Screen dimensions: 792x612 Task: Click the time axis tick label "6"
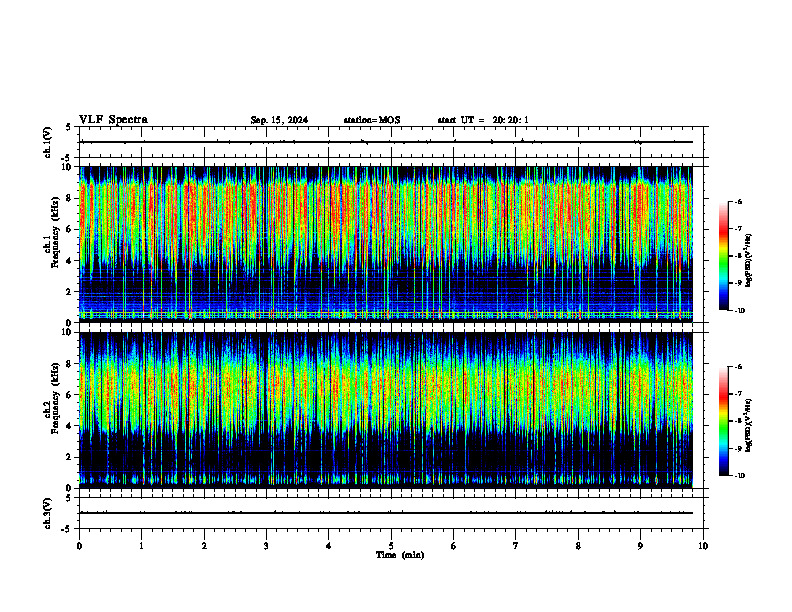(454, 546)
